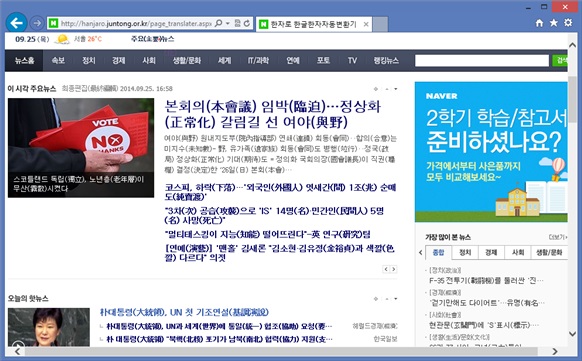Click the sunny weather icon
This screenshot has width=582, height=361.
click(x=62, y=39)
